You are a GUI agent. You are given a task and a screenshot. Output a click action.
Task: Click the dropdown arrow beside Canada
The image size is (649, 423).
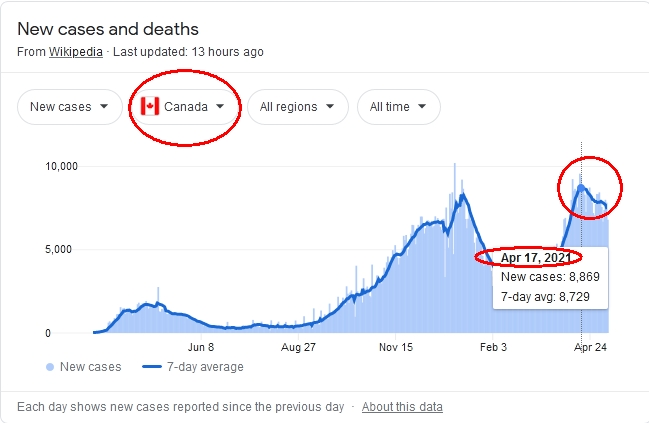[220, 106]
